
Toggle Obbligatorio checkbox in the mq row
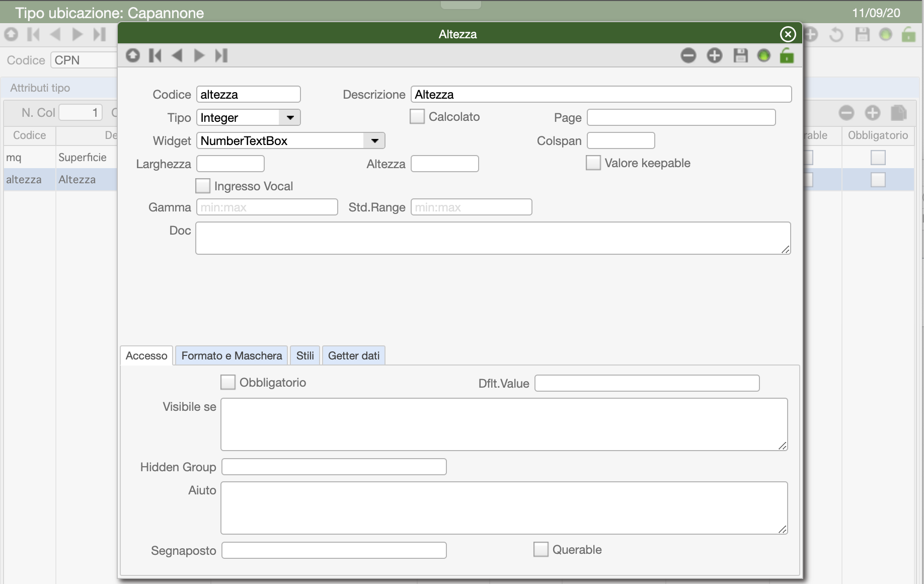878,158
